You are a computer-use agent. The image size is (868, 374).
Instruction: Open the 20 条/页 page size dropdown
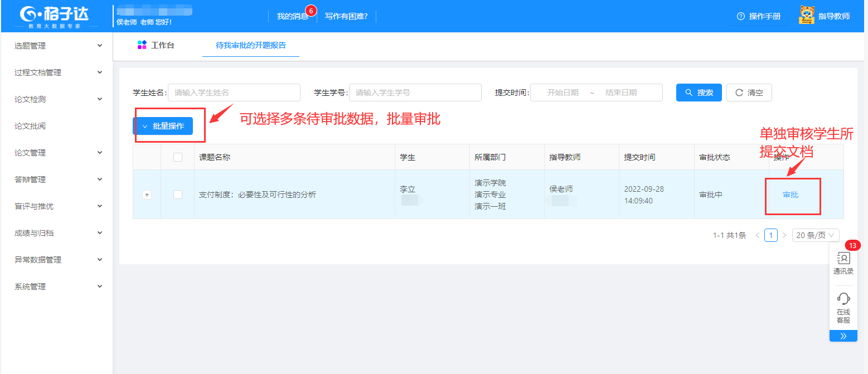coord(816,236)
